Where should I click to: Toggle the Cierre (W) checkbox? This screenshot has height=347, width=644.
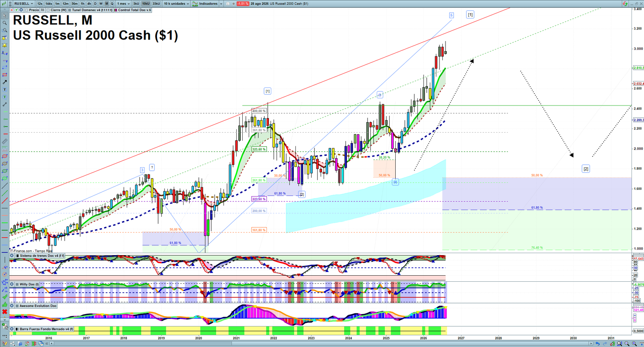click(x=48, y=10)
